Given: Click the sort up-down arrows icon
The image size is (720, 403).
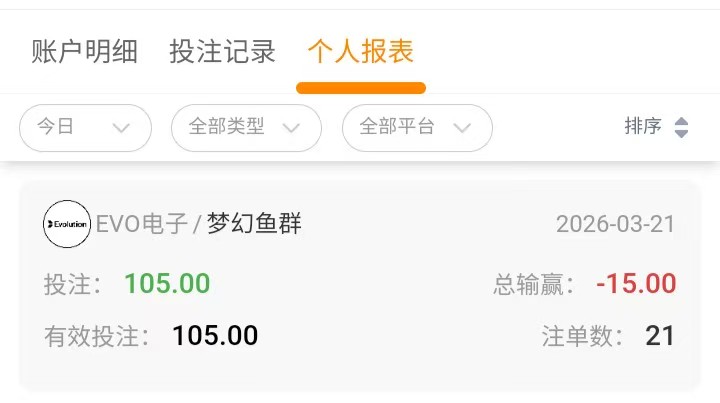Looking at the screenshot, I should (x=682, y=127).
